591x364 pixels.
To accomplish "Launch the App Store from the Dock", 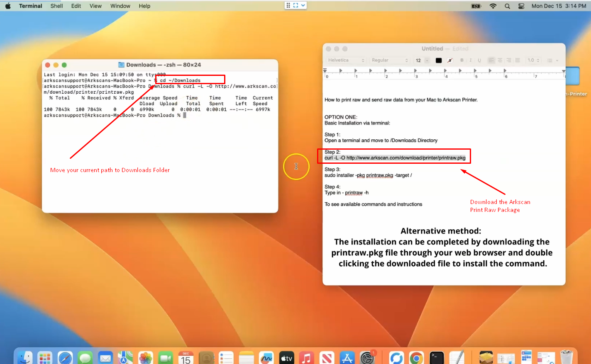I will click(347, 358).
